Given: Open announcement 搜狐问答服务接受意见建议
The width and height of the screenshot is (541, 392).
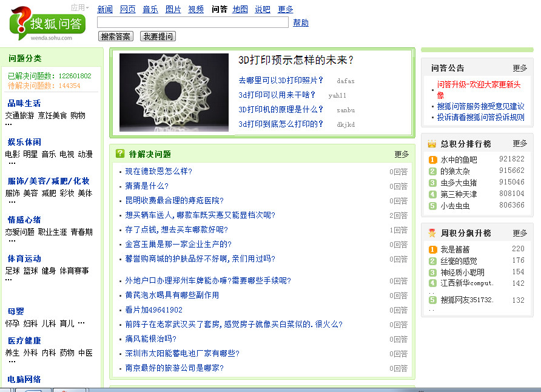Looking at the screenshot, I should point(480,106).
